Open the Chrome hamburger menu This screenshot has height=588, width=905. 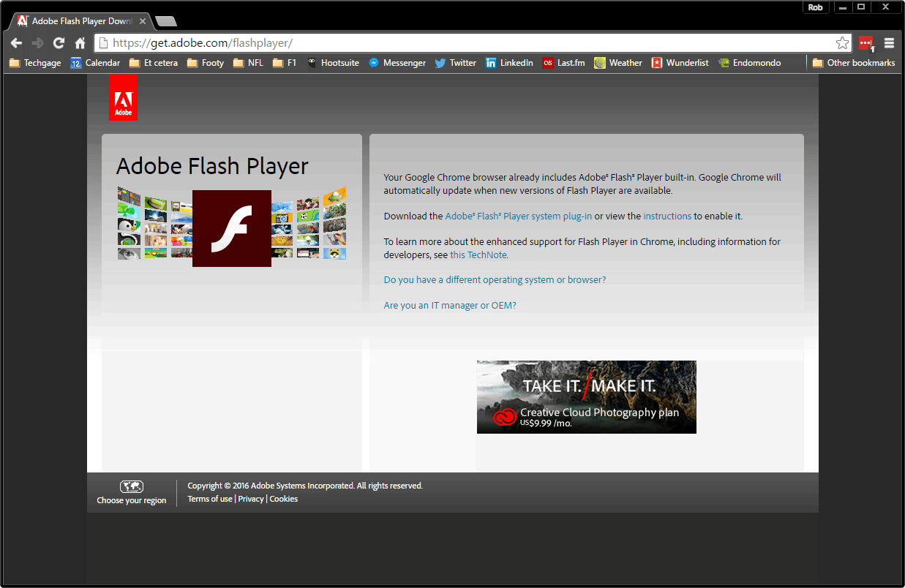pos(890,43)
